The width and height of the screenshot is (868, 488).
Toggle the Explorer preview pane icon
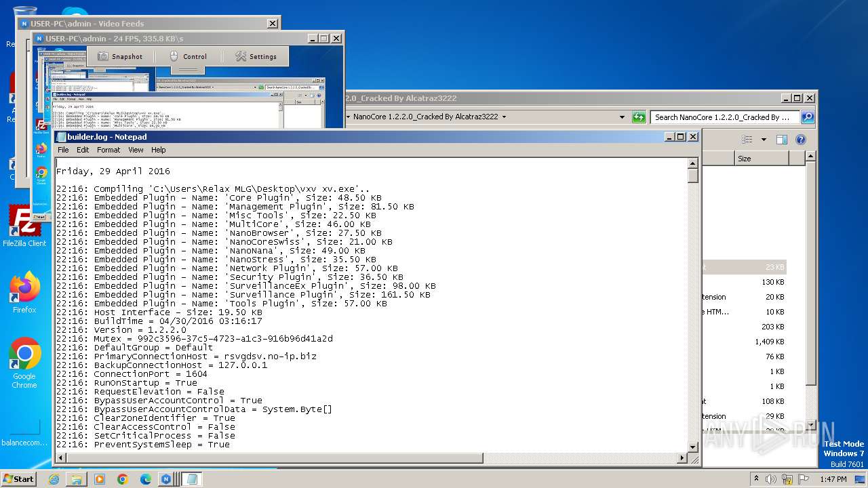[782, 140]
